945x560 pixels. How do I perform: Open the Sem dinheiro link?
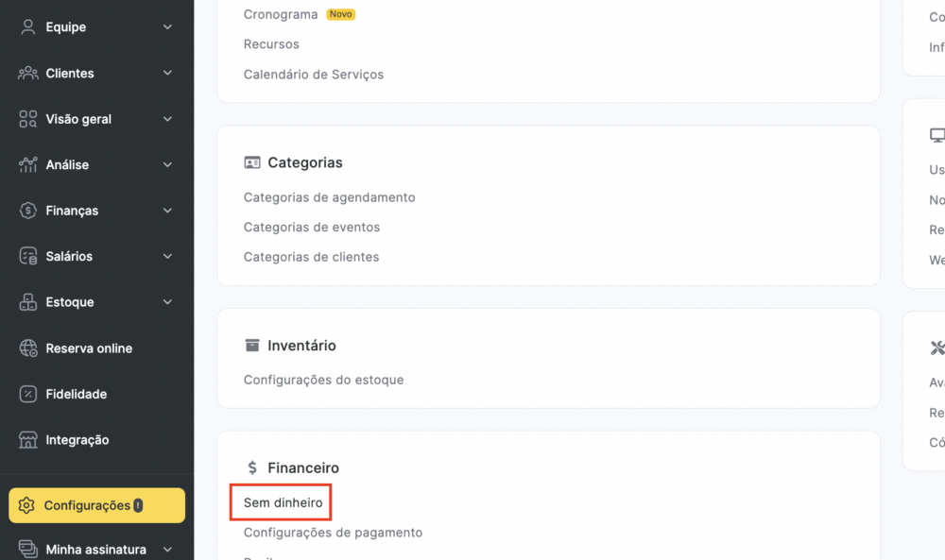tap(283, 502)
